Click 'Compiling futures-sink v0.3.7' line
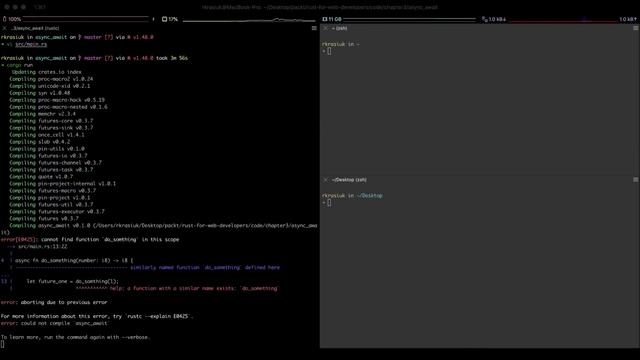This screenshot has height=360, width=640. click(x=51, y=128)
